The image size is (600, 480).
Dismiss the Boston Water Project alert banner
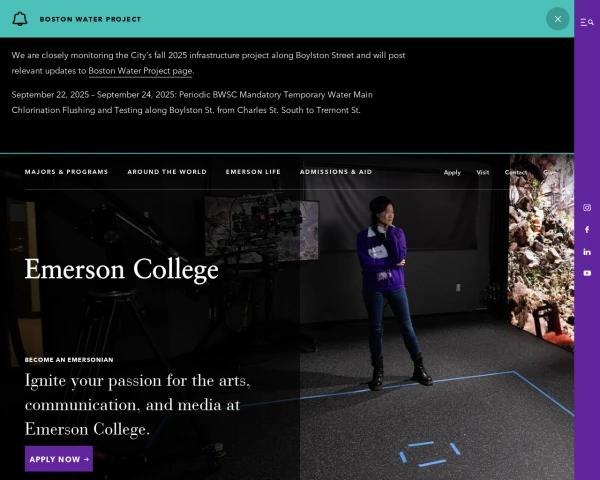point(558,19)
